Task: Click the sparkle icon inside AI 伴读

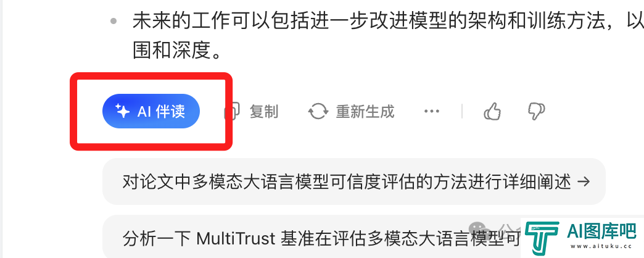Action: 122,111
